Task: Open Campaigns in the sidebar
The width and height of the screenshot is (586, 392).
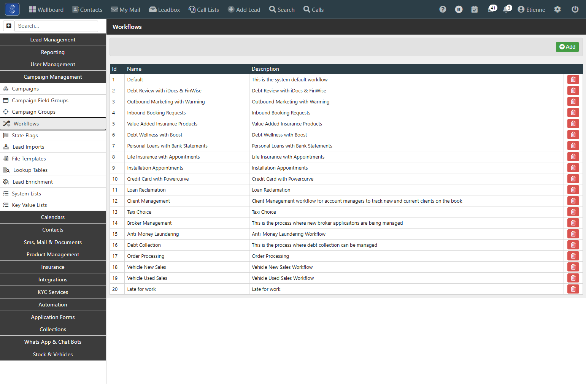Action: pos(53,89)
